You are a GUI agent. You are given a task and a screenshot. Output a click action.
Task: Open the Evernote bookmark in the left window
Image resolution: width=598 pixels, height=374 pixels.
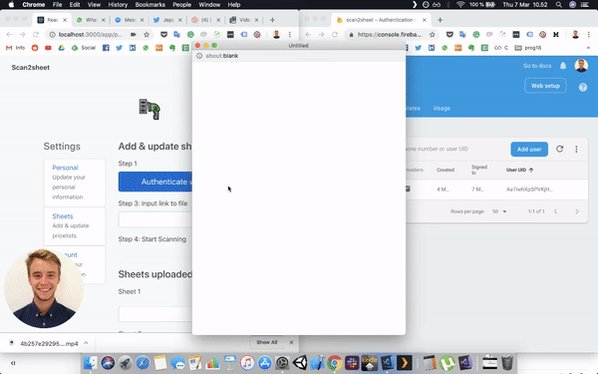tap(172, 48)
